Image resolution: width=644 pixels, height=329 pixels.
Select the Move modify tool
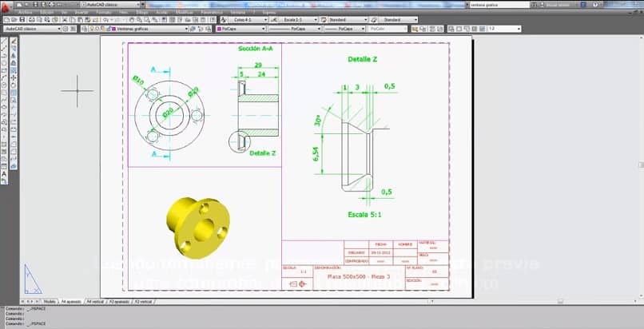point(14,77)
